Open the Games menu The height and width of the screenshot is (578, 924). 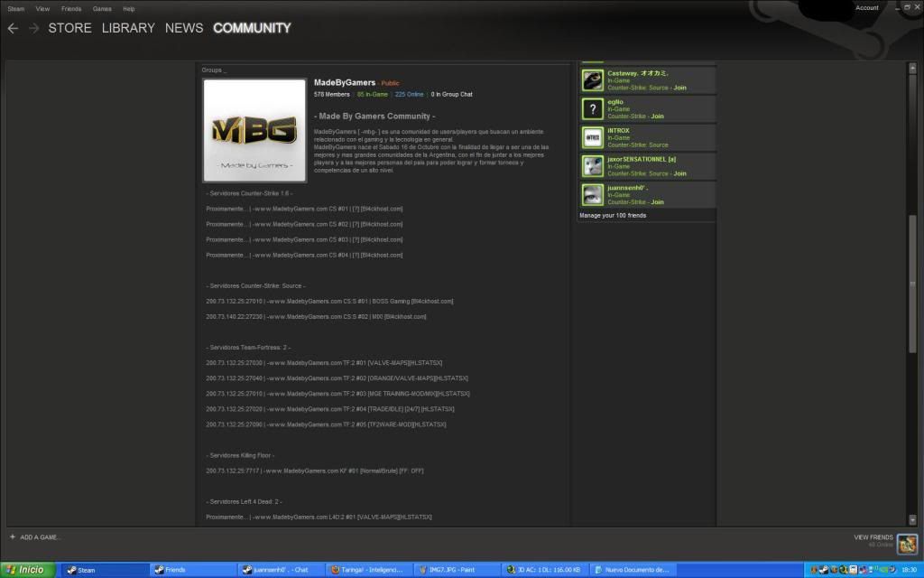[102, 9]
